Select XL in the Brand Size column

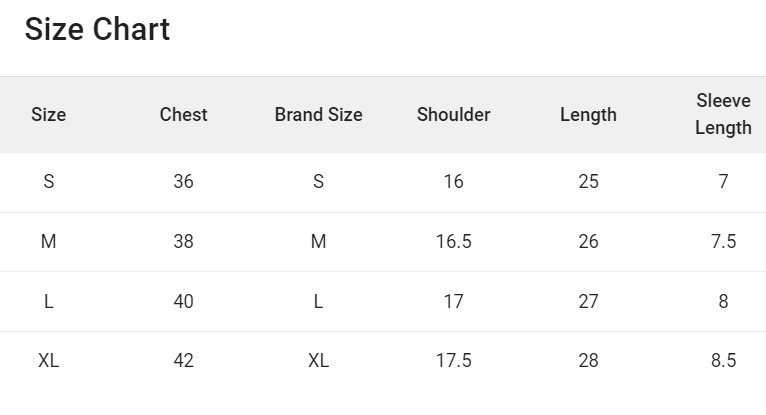318,361
